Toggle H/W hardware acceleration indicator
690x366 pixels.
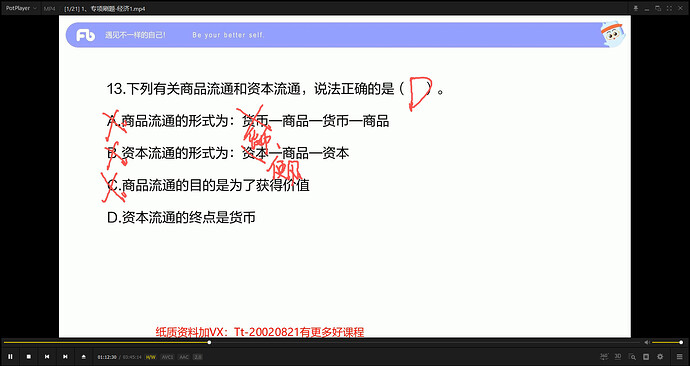[x=150, y=357]
